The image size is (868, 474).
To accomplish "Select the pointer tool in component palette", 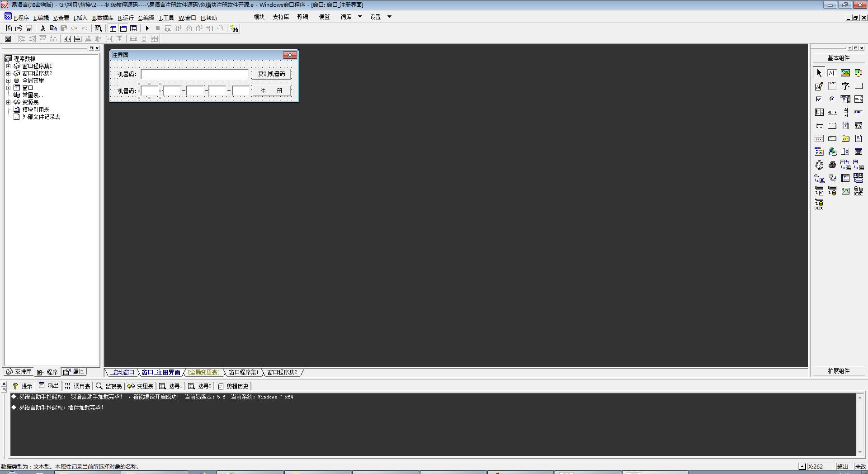I will click(x=819, y=73).
